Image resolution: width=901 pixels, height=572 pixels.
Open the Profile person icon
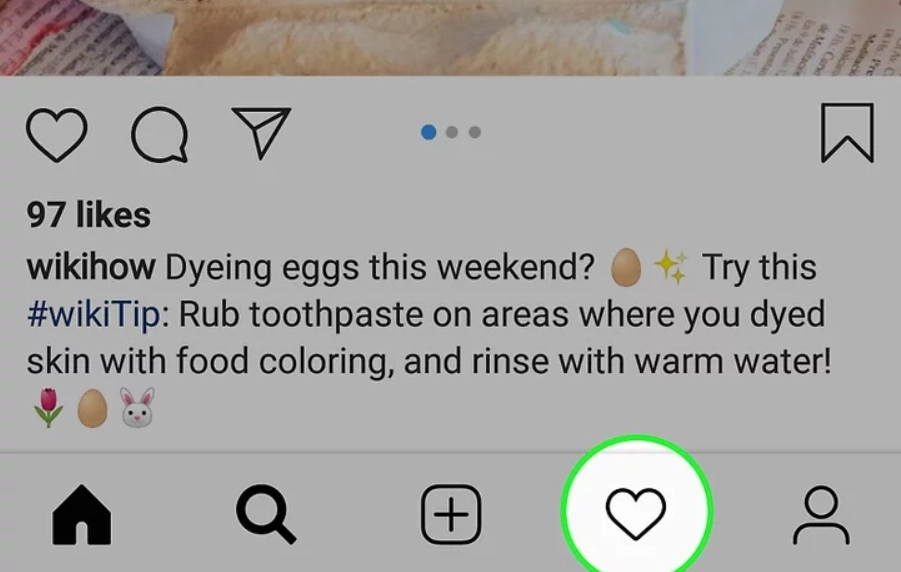click(821, 515)
